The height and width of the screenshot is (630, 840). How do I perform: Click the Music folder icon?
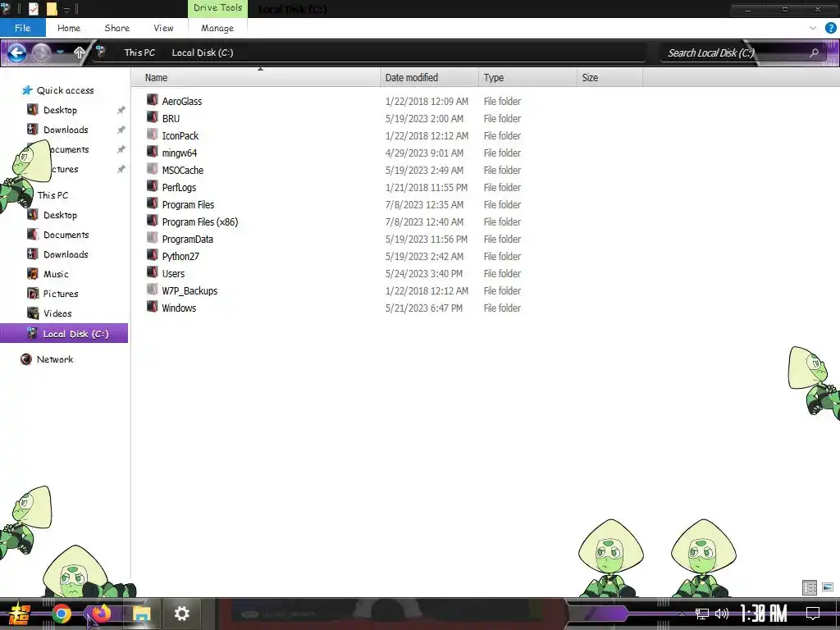(33, 274)
